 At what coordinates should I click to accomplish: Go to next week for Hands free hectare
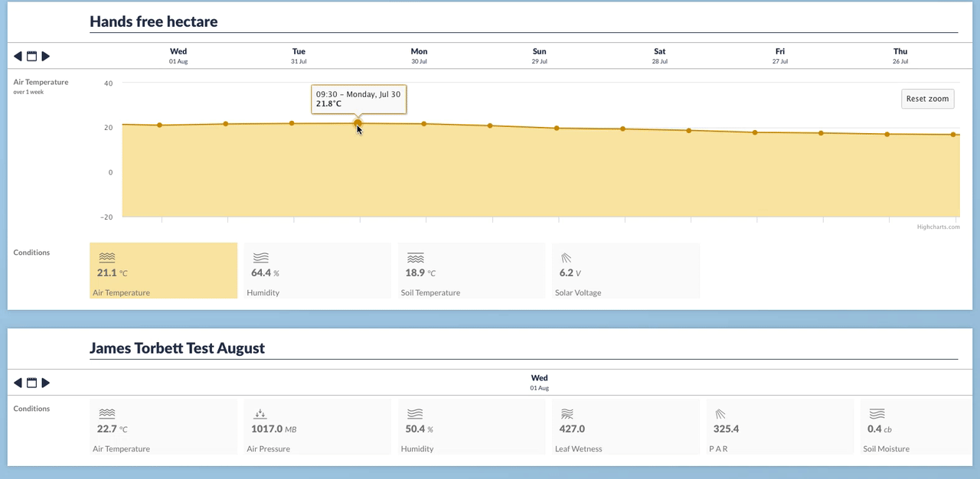[x=46, y=56]
